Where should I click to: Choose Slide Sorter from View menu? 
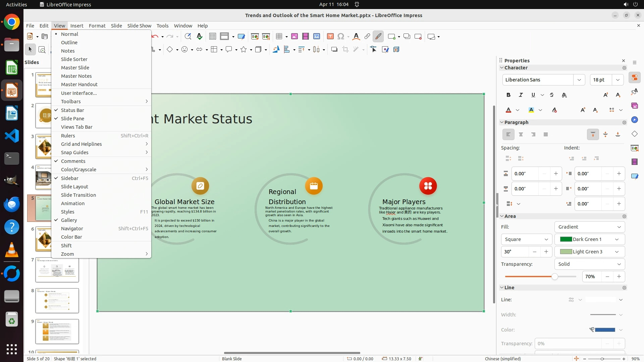tap(74, 59)
